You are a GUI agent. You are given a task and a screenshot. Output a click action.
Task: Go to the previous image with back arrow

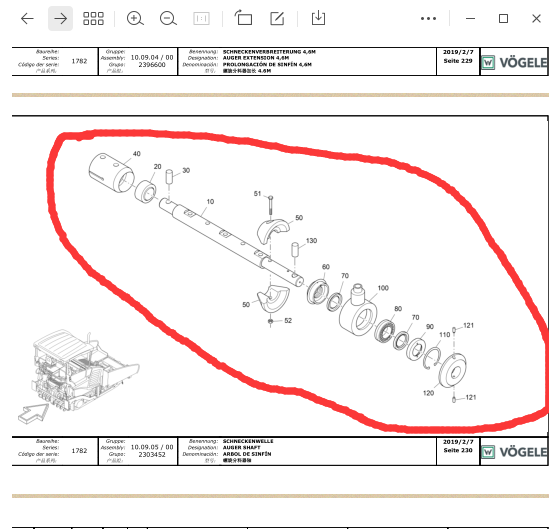tap(27, 19)
